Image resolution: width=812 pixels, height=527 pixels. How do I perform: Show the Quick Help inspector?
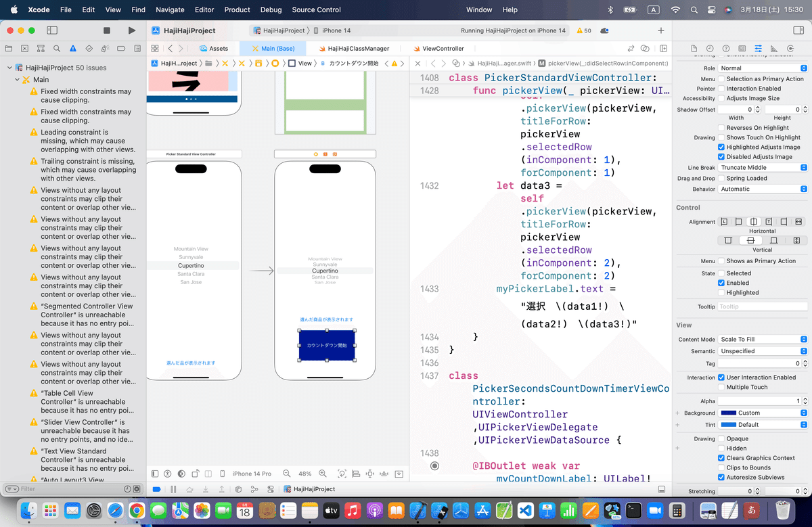click(x=726, y=49)
